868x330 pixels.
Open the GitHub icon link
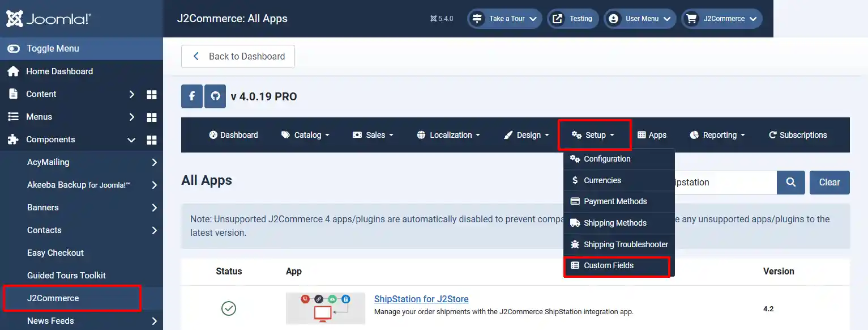215,96
